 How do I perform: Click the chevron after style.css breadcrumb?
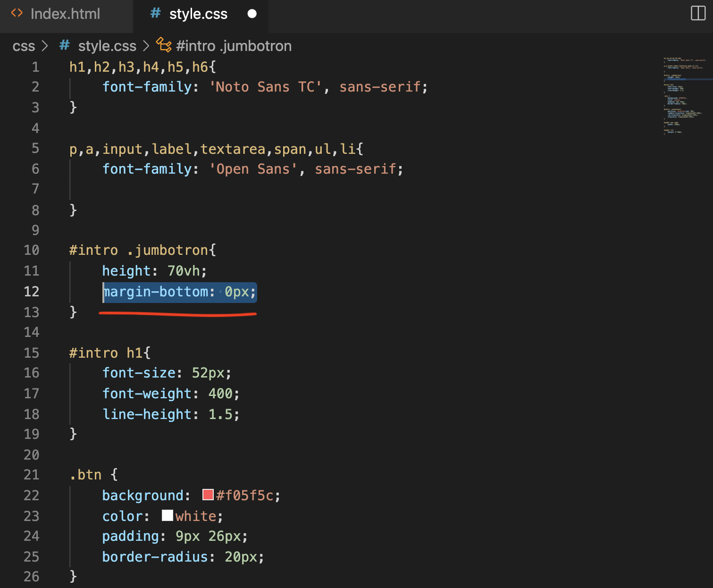[146, 46]
